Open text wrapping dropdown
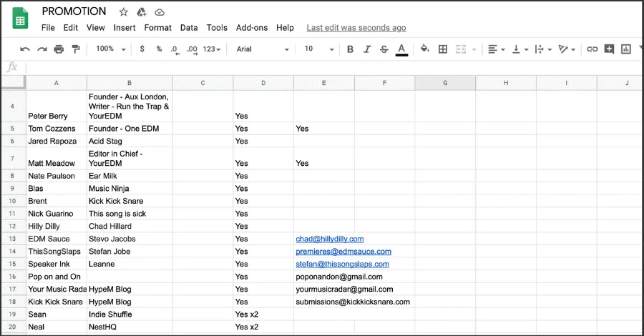This screenshot has width=644, height=336. [x=543, y=49]
